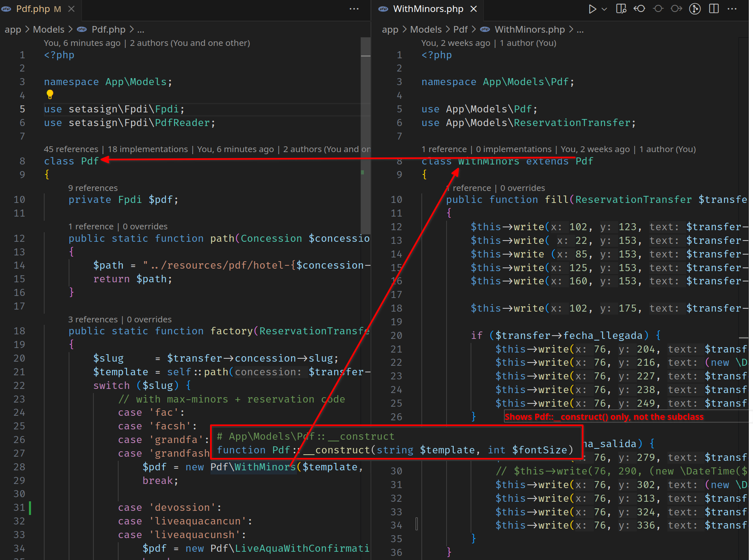
Task: Open More Actions menu in left editor
Action: coord(354,9)
